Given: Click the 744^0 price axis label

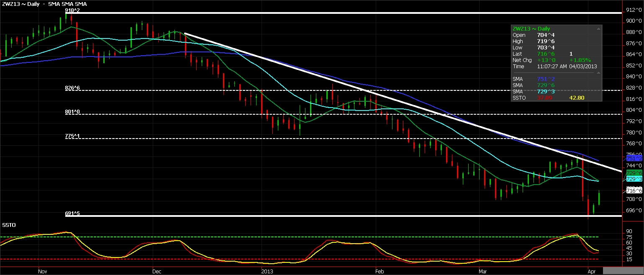Looking at the screenshot, I should 634,165.
